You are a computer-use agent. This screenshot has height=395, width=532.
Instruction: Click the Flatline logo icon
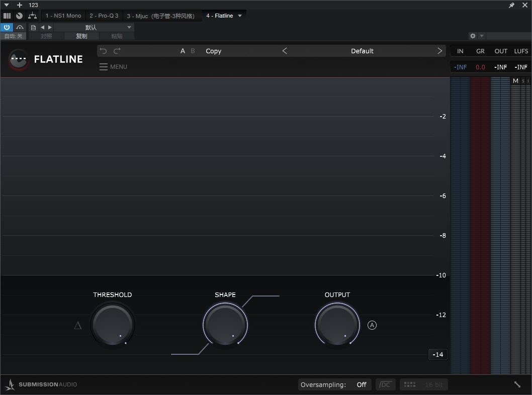coord(19,60)
